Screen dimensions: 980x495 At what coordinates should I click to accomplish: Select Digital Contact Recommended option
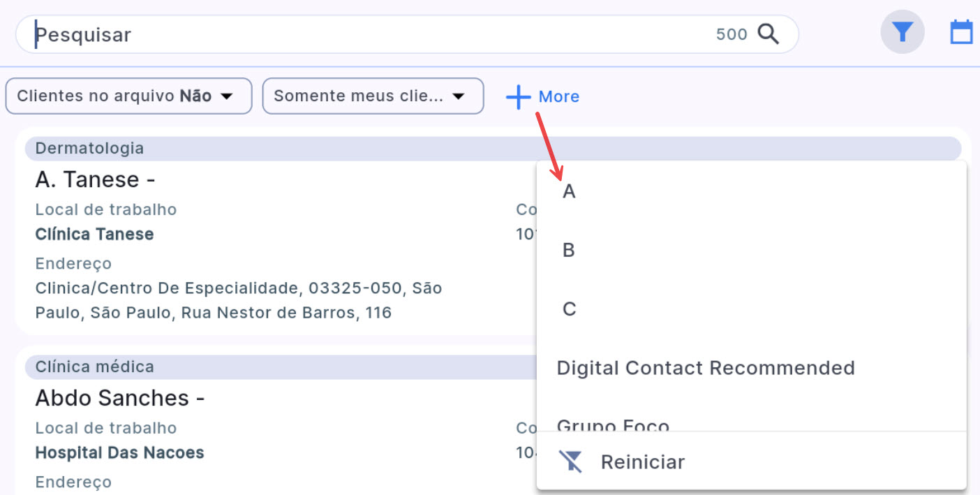pos(705,367)
